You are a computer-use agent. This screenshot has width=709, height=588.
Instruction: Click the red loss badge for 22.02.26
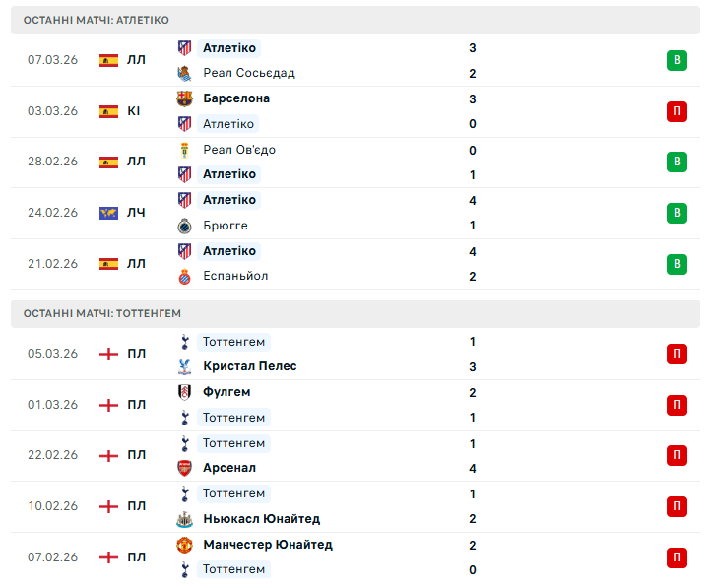pyautogui.click(x=677, y=455)
